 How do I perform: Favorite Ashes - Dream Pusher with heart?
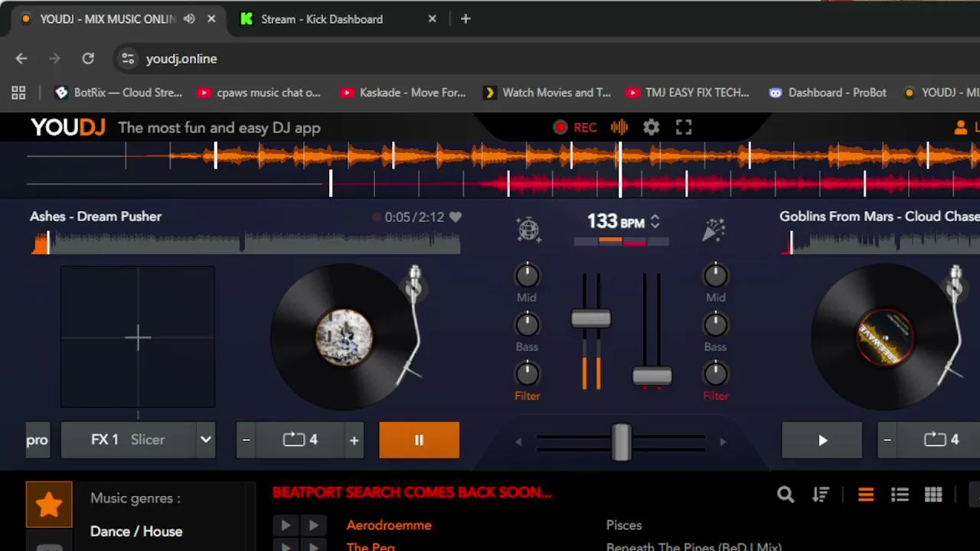pos(456,217)
